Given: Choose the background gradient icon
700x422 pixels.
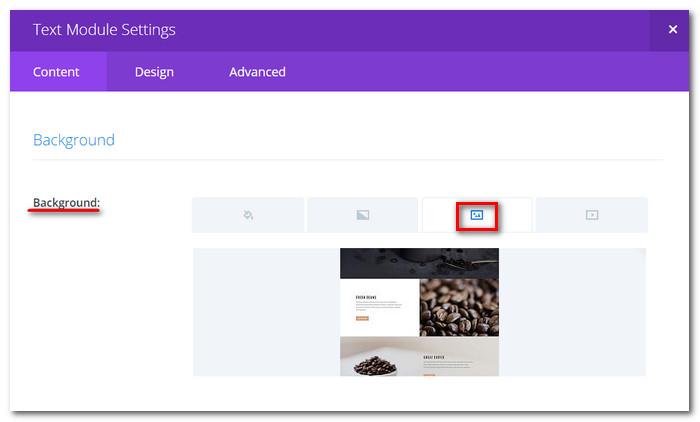Looking at the screenshot, I should coord(362,215).
